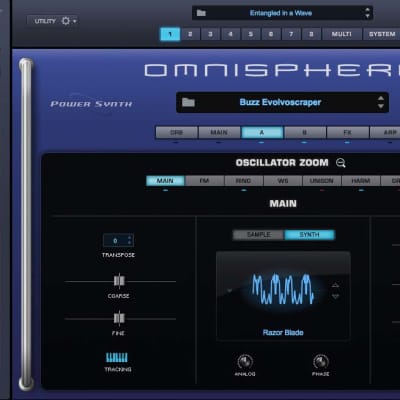
Task: Click the Transpose value field
Action: (x=118, y=240)
